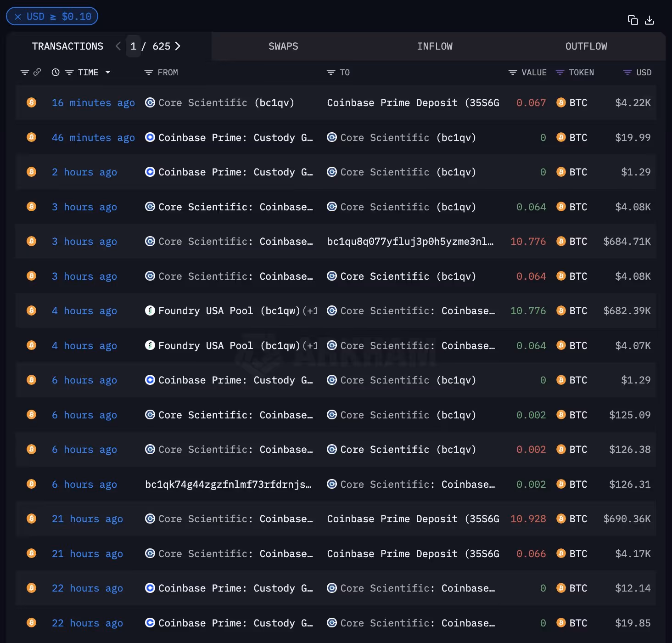Open the 2 hours ago transaction link
672x643 pixels.
click(x=84, y=172)
